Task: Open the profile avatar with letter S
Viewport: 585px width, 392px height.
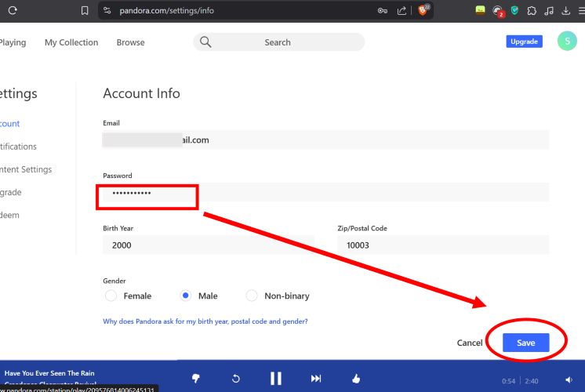Action: pyautogui.click(x=567, y=41)
